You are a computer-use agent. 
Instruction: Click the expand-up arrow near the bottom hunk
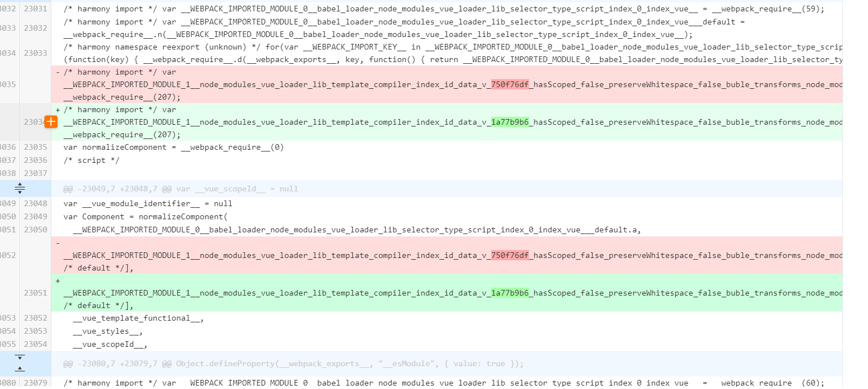tap(20, 369)
